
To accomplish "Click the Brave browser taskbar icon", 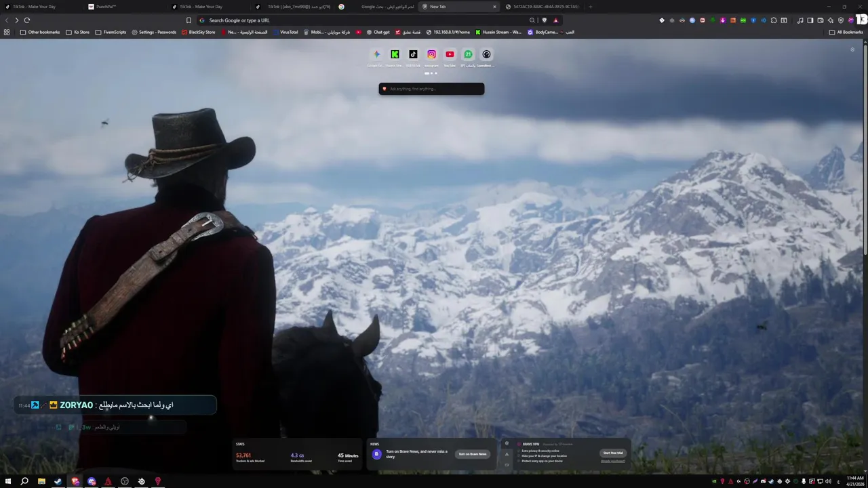I will [x=75, y=481].
